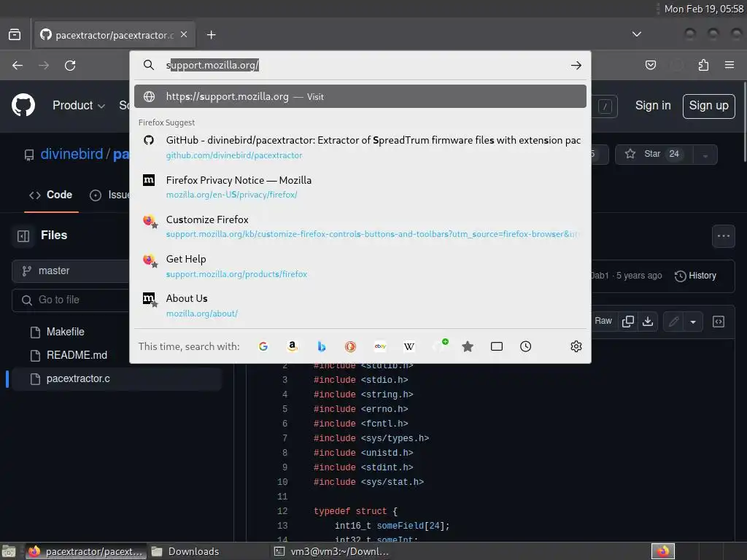The image size is (747, 560).
Task: Reload the current page
Action: 70,65
